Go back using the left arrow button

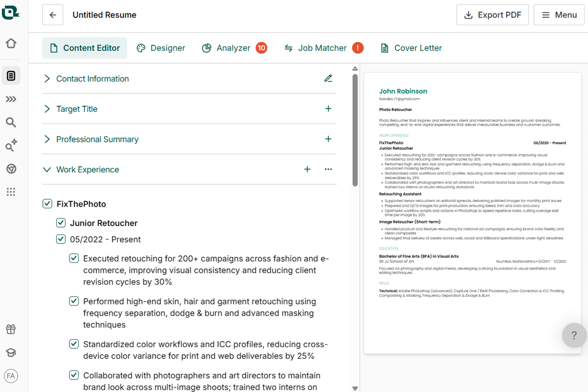[52, 15]
